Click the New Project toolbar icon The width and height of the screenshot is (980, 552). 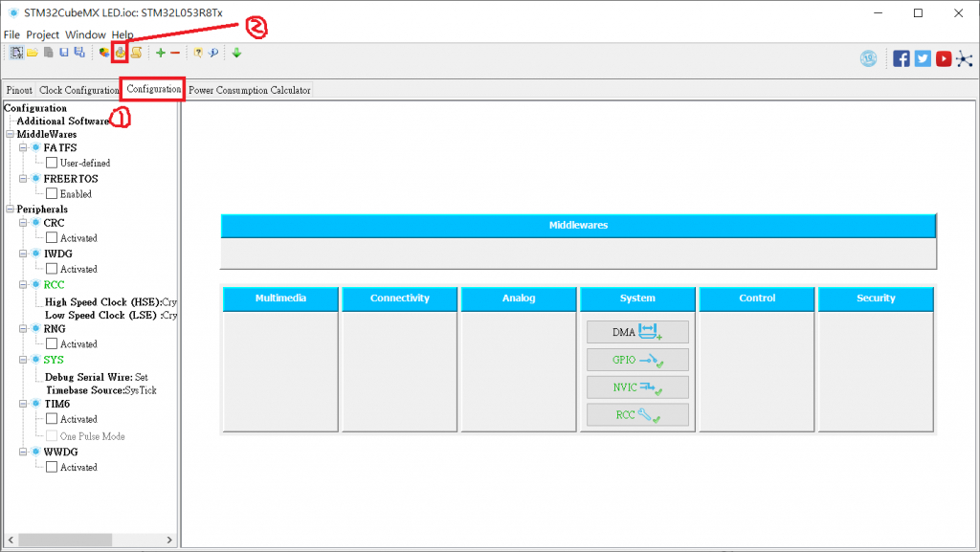click(17, 53)
